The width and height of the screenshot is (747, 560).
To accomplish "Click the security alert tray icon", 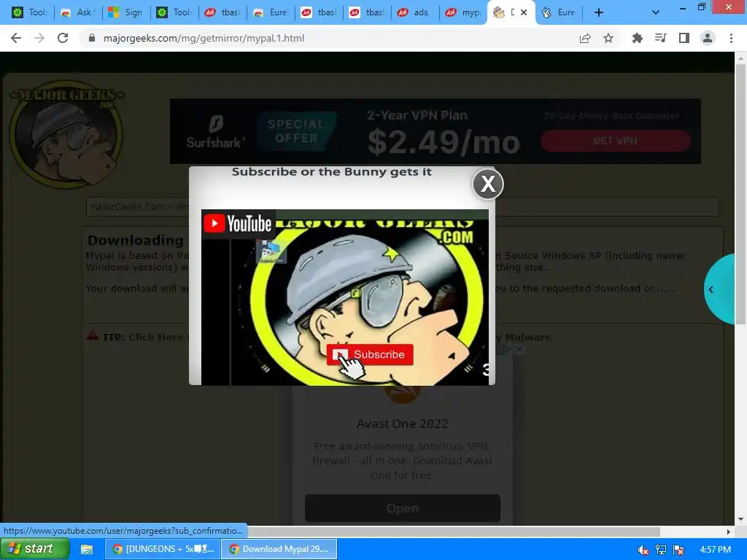I will point(678,550).
